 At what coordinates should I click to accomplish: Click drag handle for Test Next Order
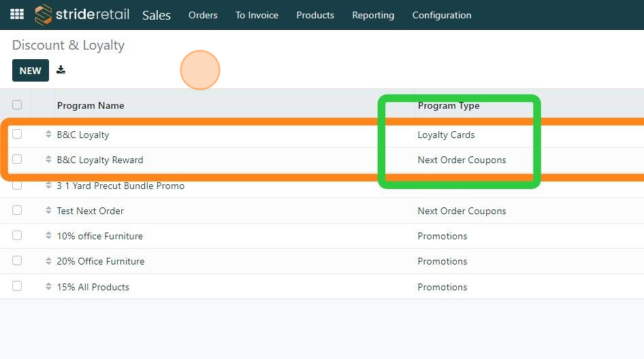pos(48,211)
